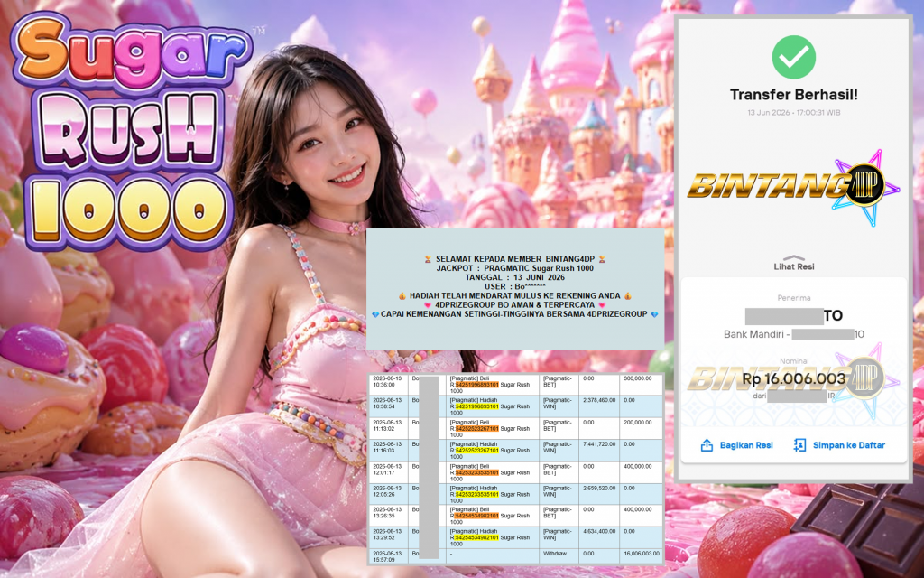Click the 2,659,520.00 win amount cell
The width and height of the screenshot is (924, 578).
pyautogui.click(x=599, y=494)
